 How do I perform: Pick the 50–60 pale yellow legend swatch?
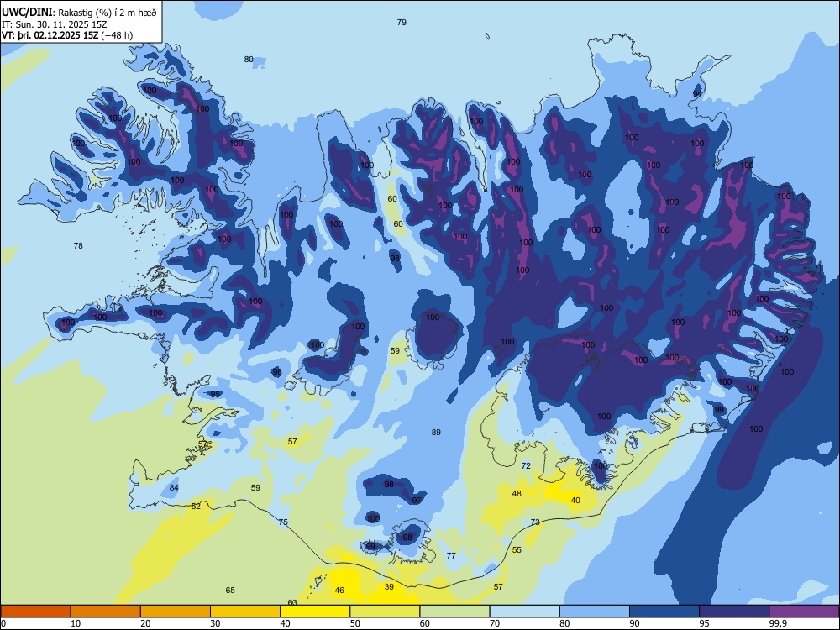[x=385, y=612]
